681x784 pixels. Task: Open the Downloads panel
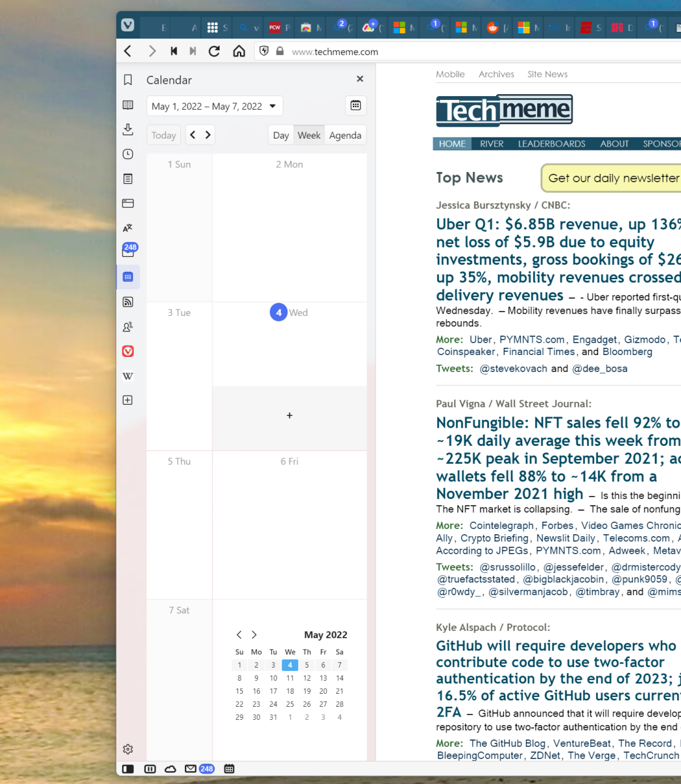tap(128, 129)
